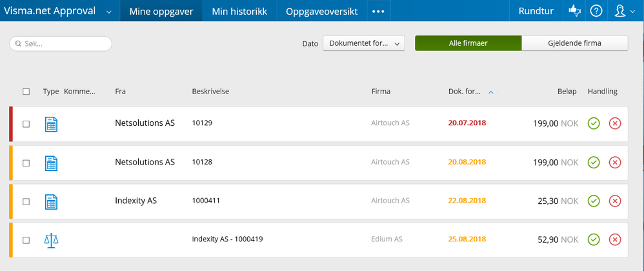
Task: Open the balance scale document icon
Action: pos(50,240)
